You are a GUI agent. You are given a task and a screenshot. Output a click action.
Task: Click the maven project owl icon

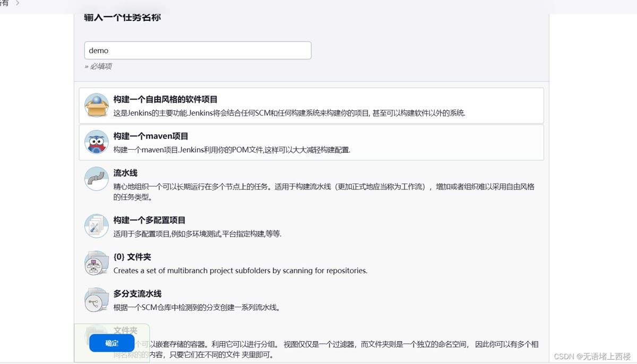click(97, 142)
